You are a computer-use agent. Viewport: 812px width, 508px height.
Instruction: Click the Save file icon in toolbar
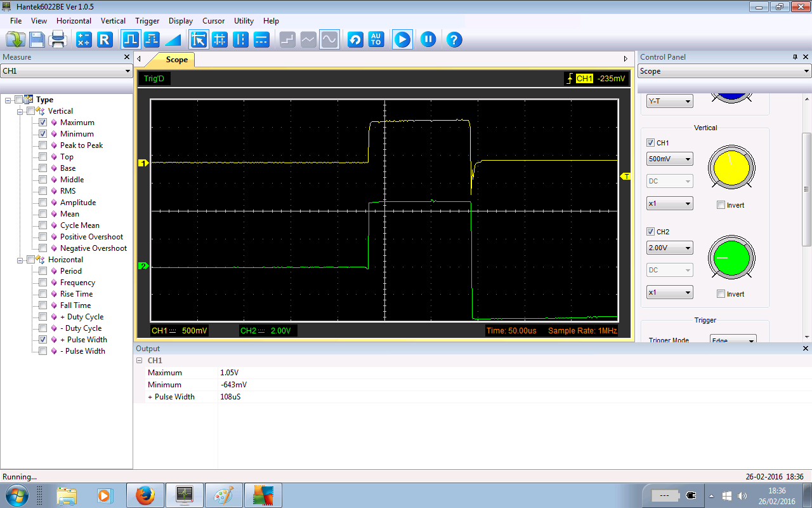37,40
